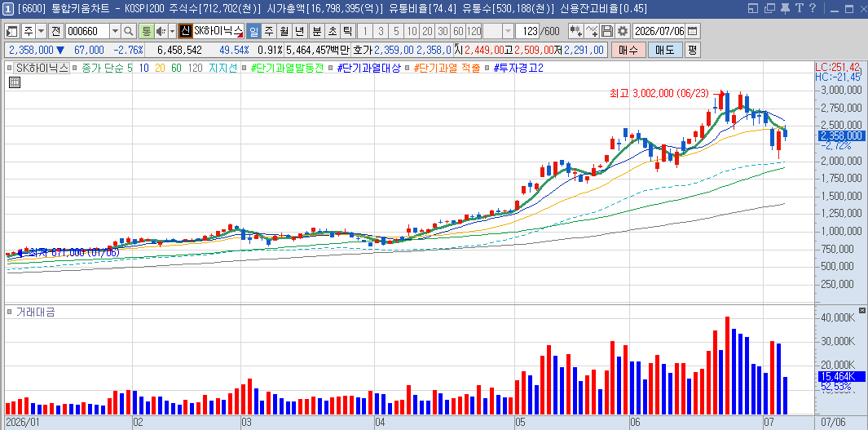Viewport: 868px width, 430px height.
Task: Switch to the 주 weekly chart period
Action: pos(268,31)
